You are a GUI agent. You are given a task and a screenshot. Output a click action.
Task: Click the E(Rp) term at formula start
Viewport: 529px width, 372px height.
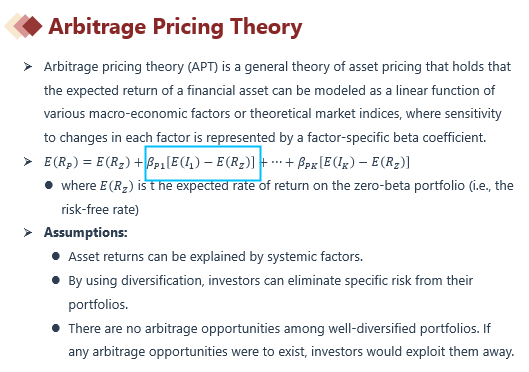[x=61, y=163]
